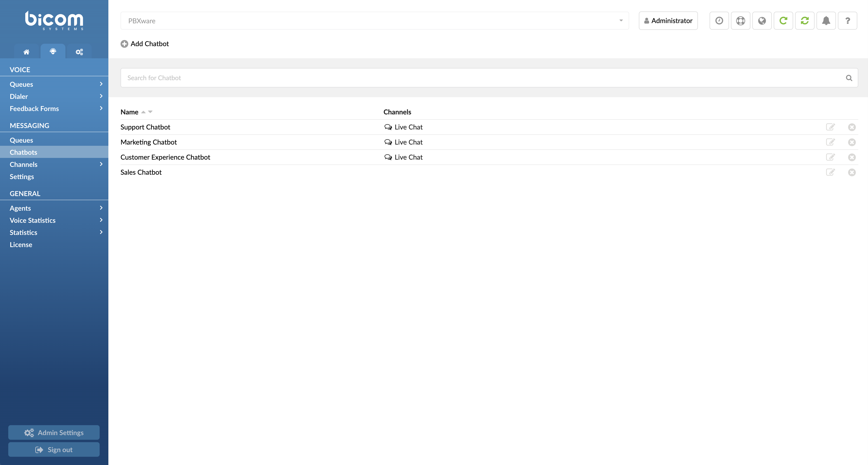Click the Admin Settings button
Image resolution: width=868 pixels, height=465 pixels.
pos(54,432)
